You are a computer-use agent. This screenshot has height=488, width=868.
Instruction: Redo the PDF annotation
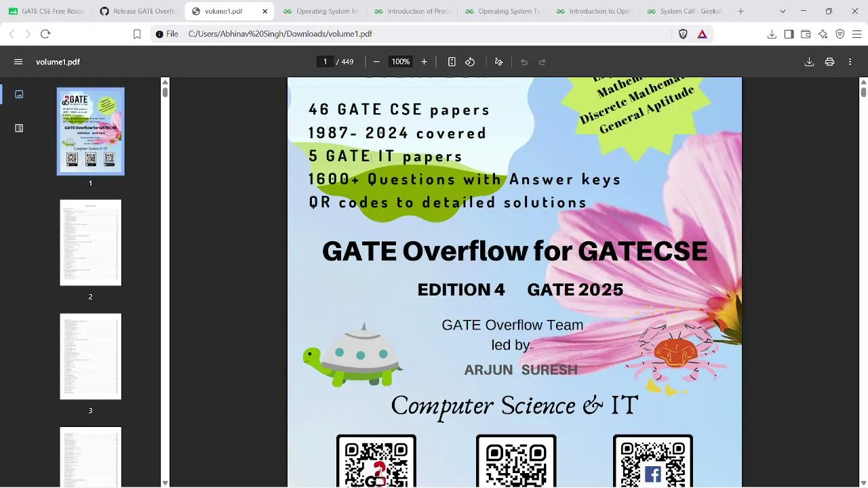tap(542, 62)
